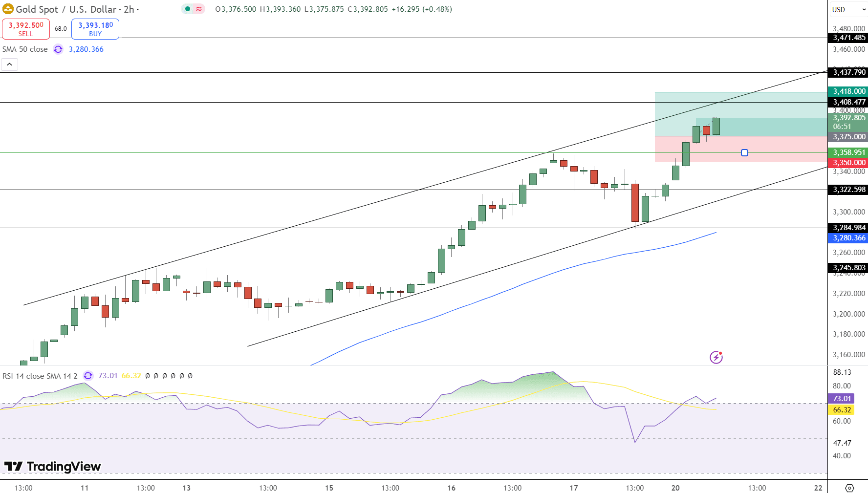Click the spread value 68.0
868x493 pixels.
pos(61,29)
